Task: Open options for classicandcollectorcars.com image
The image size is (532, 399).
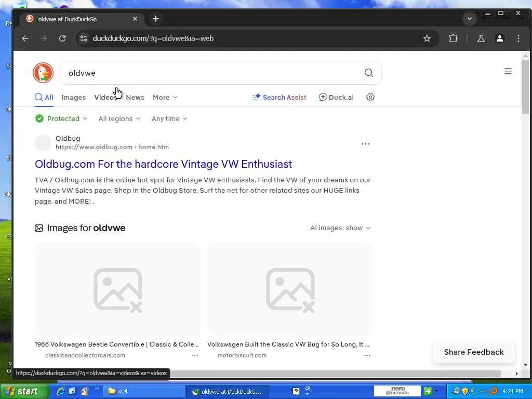Action: pos(195,355)
